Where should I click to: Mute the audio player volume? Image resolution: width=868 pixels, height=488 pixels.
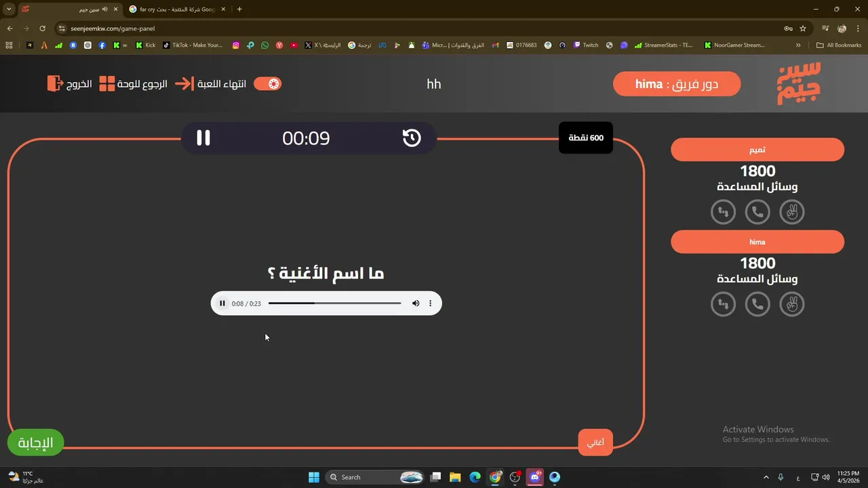point(416,304)
